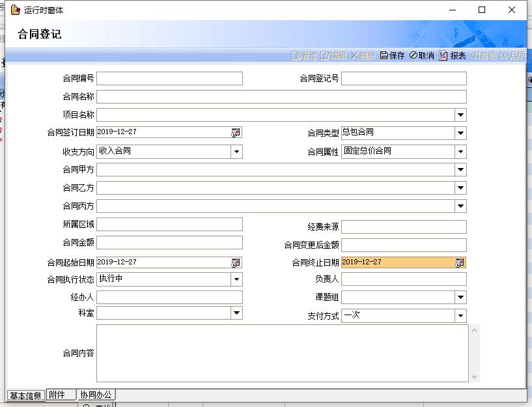Open calendar picker for 合同签订日期
Screen dimensions: 532x407
point(236,133)
